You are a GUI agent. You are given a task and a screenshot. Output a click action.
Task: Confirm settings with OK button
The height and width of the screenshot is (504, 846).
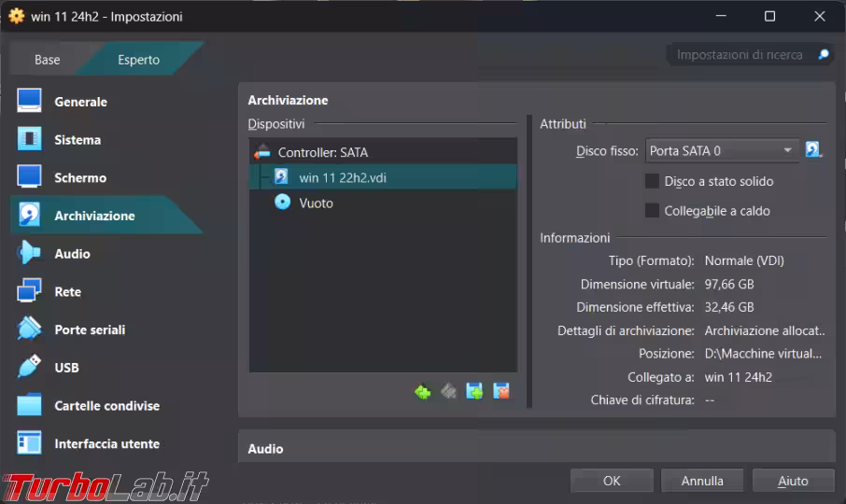pos(612,481)
